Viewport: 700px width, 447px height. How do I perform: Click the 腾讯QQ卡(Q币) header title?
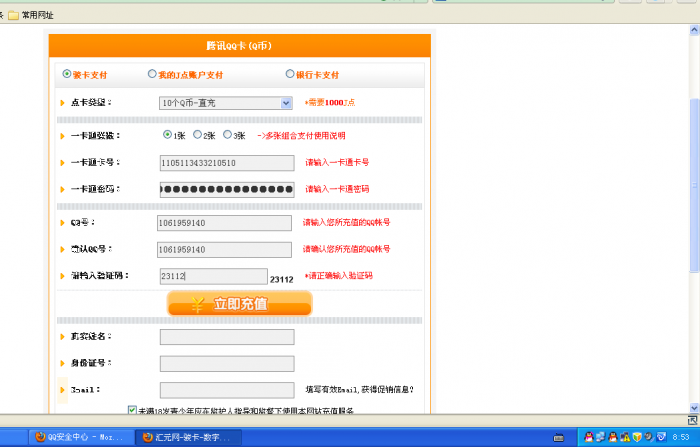(x=239, y=46)
